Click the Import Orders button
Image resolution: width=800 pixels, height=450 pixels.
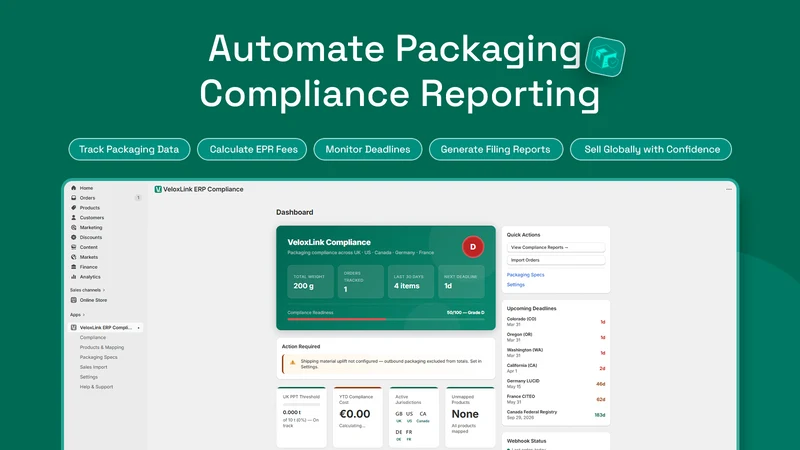coord(556,260)
